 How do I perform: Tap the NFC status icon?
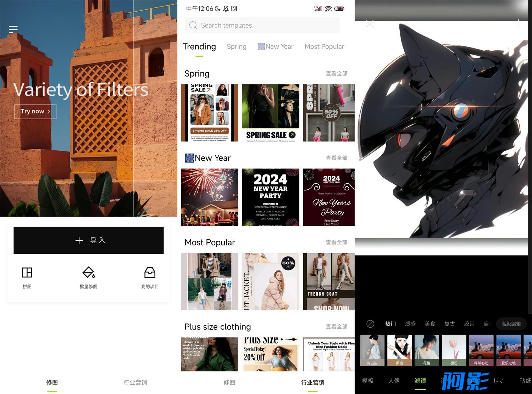pos(234,9)
